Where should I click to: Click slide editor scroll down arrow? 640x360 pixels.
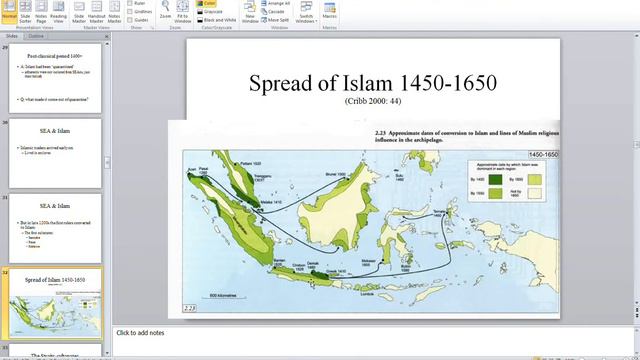[636, 304]
